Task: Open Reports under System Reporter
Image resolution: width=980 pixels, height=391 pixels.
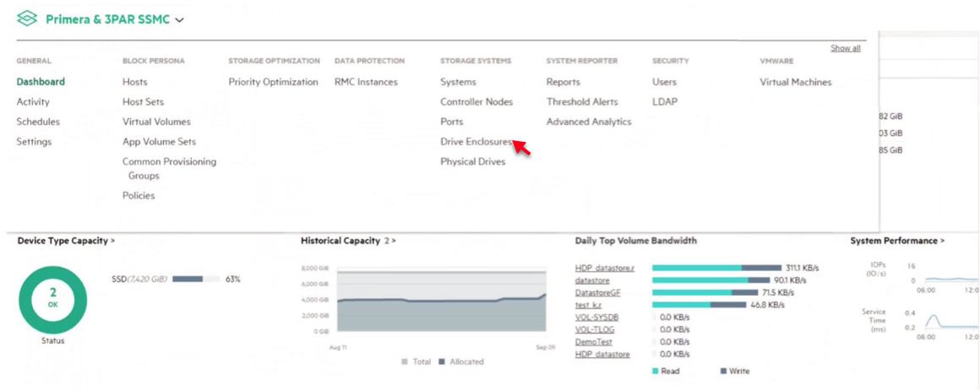Action: tap(563, 82)
